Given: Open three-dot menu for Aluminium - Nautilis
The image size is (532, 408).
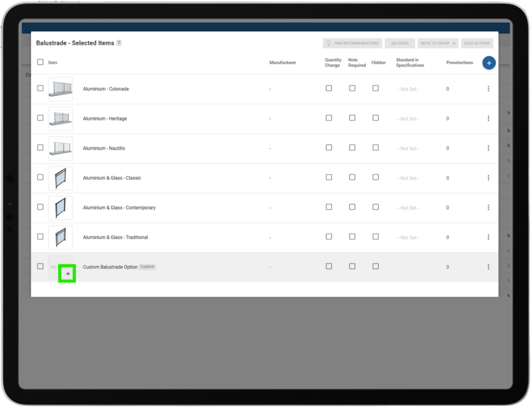Looking at the screenshot, I should 488,148.
